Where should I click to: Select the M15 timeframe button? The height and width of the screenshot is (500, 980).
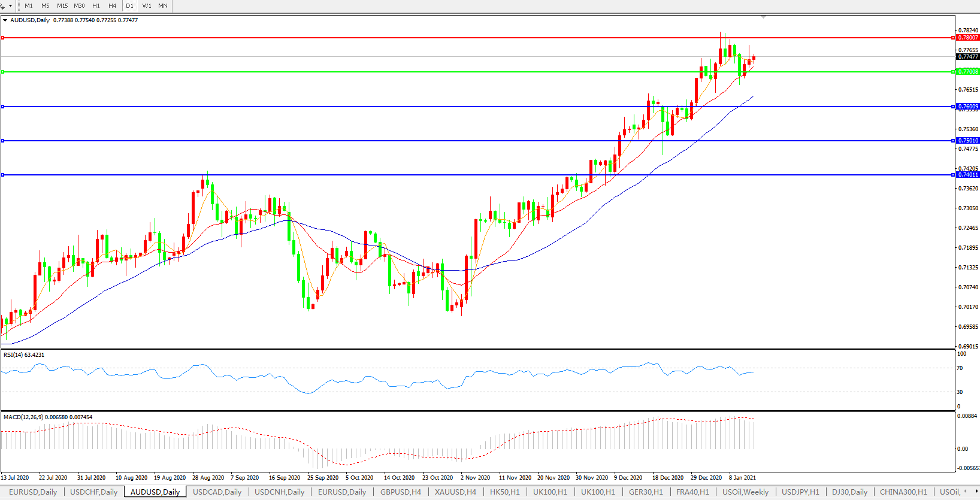[62, 6]
